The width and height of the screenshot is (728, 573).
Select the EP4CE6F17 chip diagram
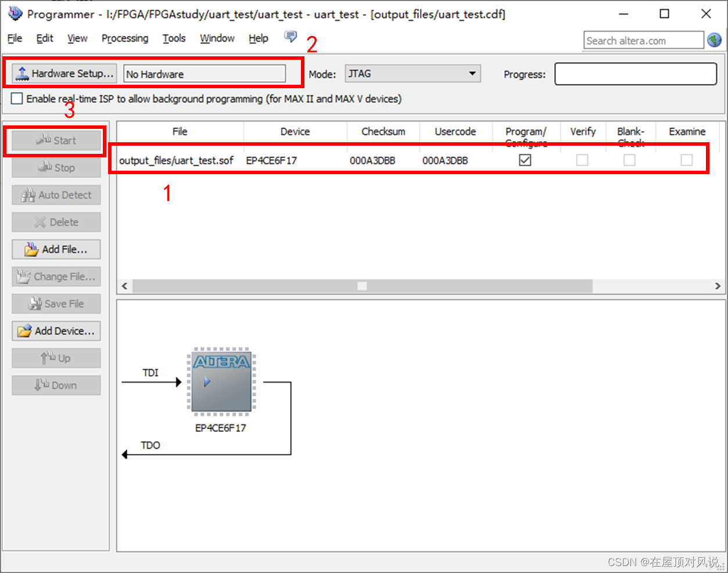click(220, 381)
